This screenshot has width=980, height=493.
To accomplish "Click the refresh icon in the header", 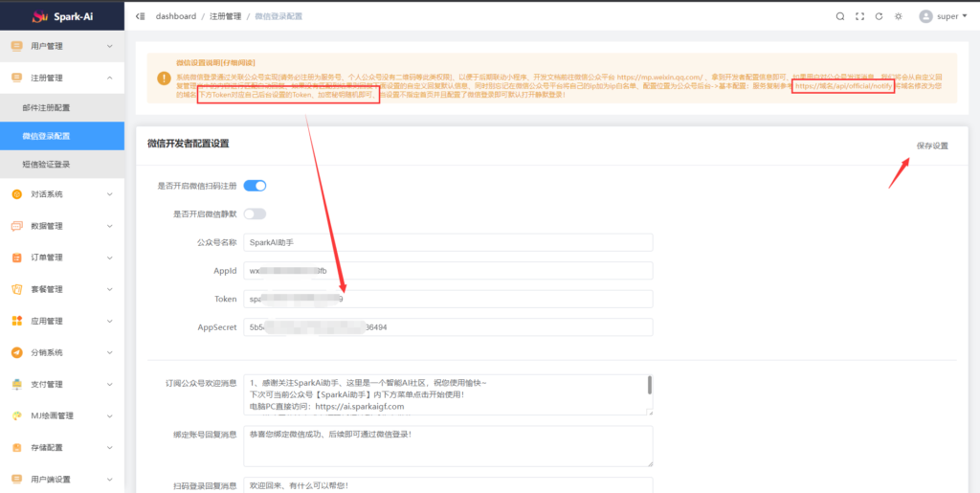I will (878, 16).
